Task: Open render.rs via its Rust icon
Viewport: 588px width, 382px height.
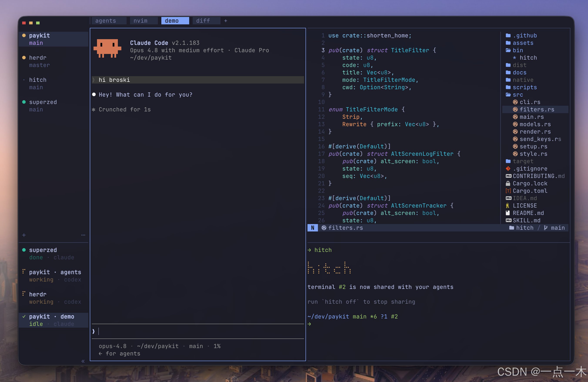Action: [515, 132]
